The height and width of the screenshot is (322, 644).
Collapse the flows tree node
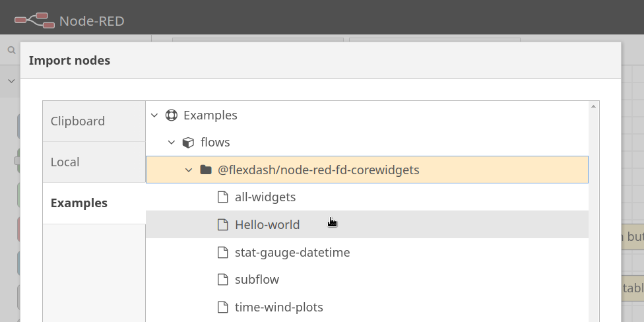[x=172, y=143]
